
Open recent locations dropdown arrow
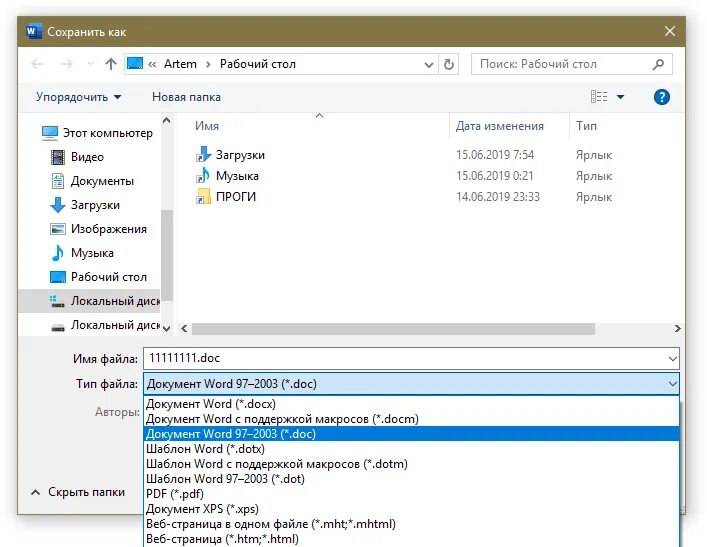[91, 64]
